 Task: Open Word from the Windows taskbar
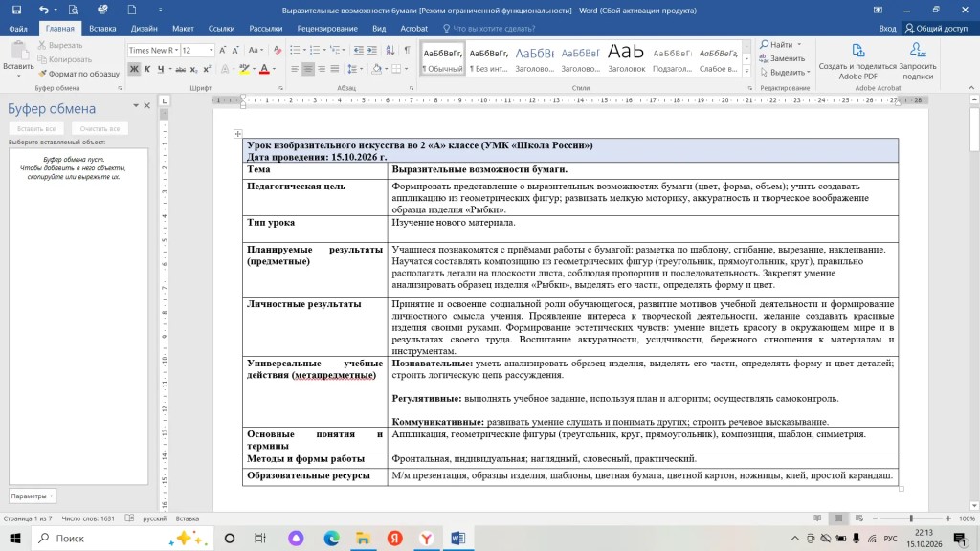(x=458, y=538)
